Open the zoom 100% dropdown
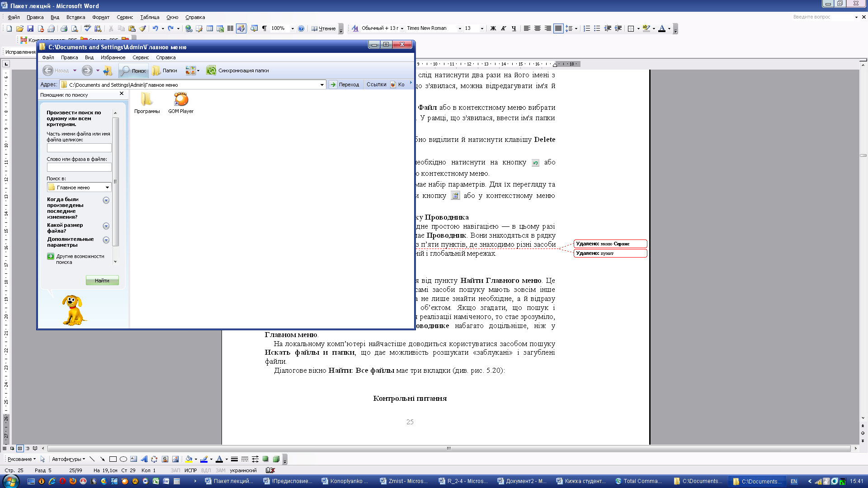 (x=292, y=28)
